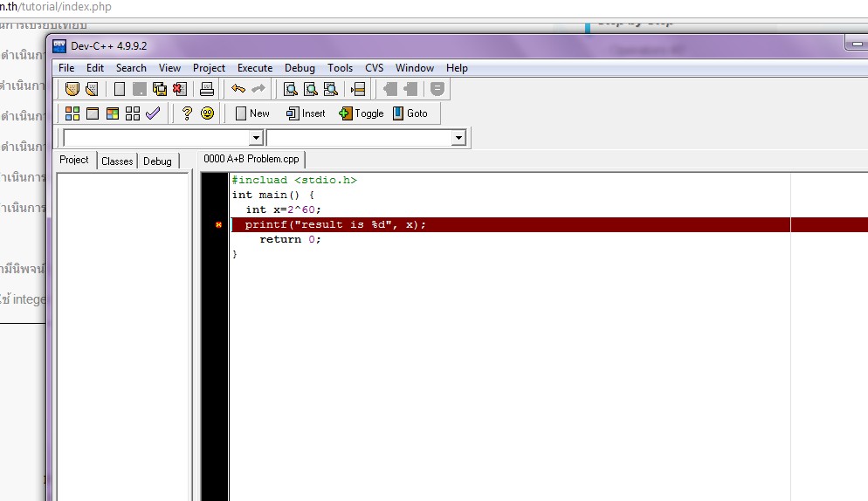Expand the right function list dropdown
Screen dimensions: 868x501
tap(458, 138)
